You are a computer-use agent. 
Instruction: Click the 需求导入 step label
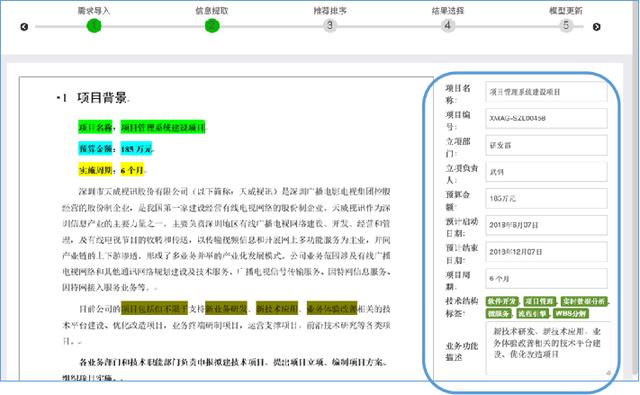click(94, 11)
